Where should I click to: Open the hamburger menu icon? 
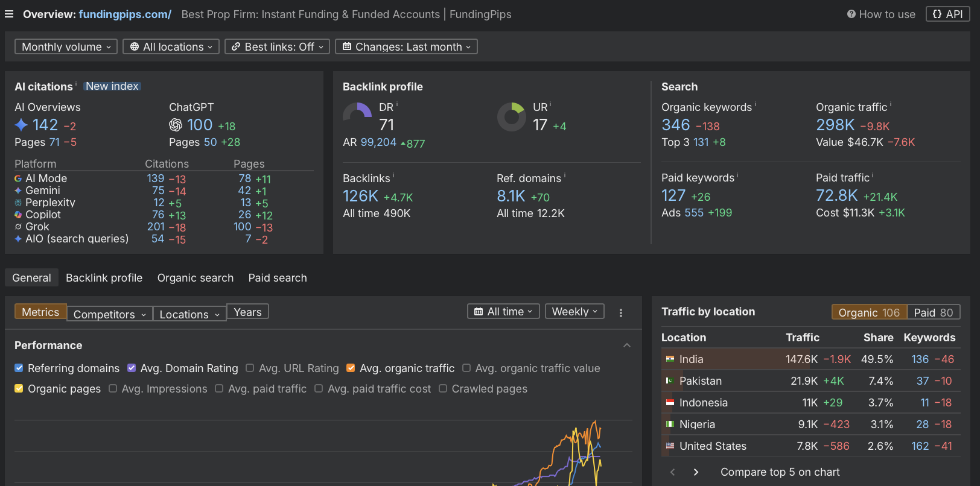pyautogui.click(x=9, y=14)
